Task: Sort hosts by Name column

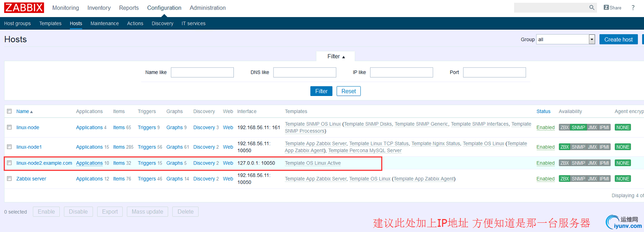Action: pos(24,112)
